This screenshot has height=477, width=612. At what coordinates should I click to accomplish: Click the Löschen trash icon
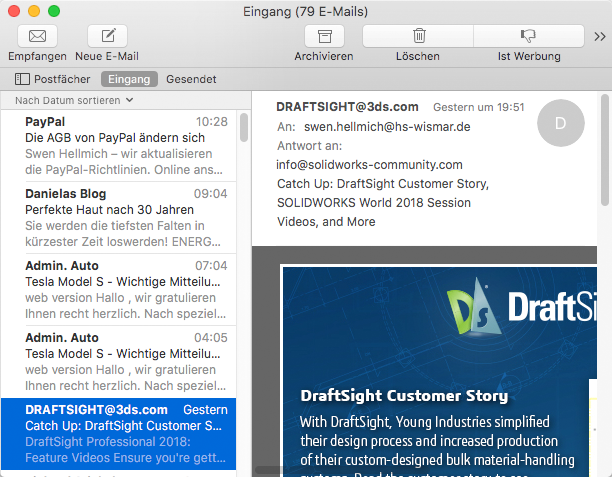[x=418, y=36]
